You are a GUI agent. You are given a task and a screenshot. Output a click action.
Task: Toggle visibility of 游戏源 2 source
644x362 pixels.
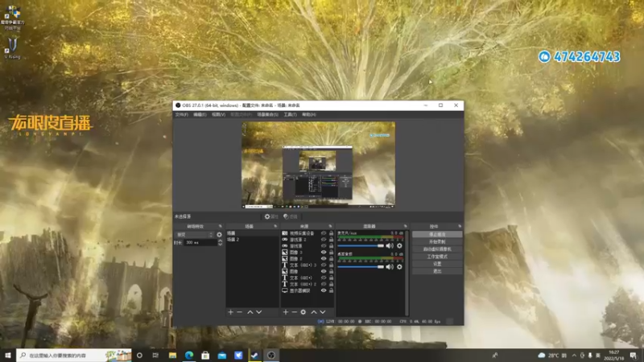pyautogui.click(x=324, y=239)
